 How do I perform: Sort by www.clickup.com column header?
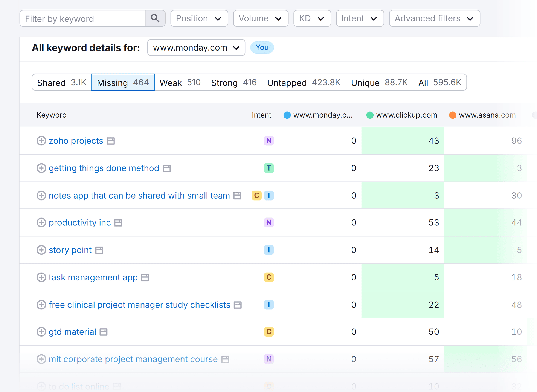point(407,115)
